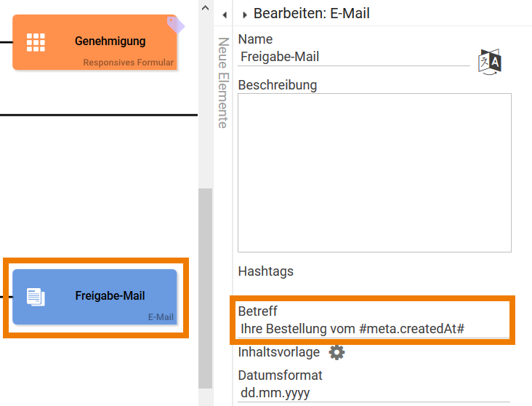The image size is (532, 406).
Task: Edit the Betreff subject field
Action: [x=374, y=329]
